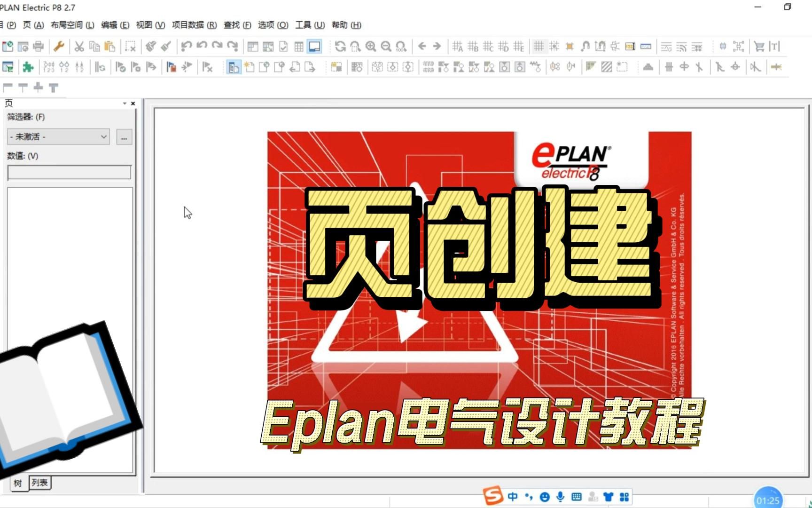This screenshot has height=508, width=812.
Task: Toggle grid display on or off
Action: [x=539, y=46]
